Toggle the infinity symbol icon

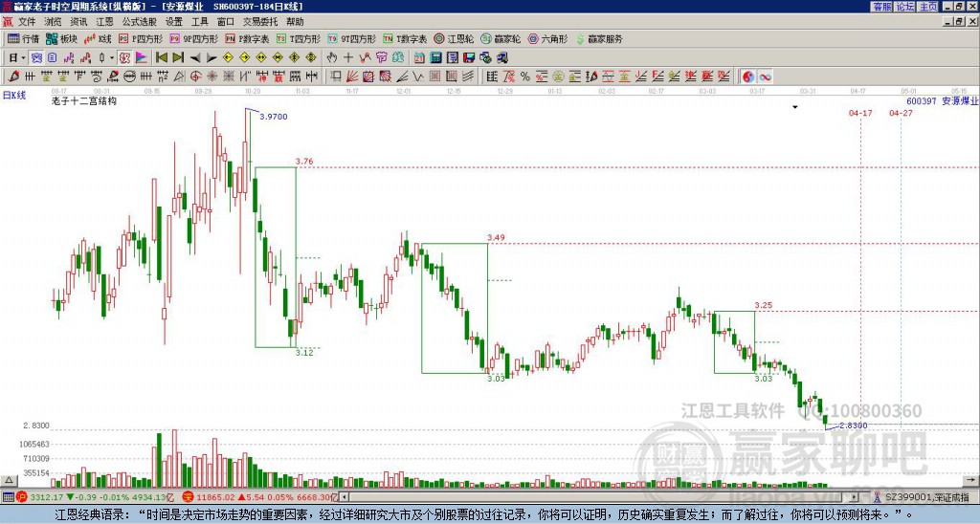(x=765, y=76)
